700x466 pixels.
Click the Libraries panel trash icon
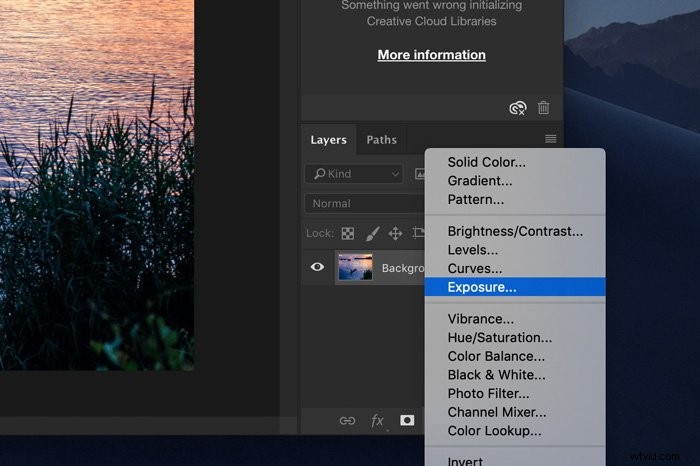(x=543, y=108)
